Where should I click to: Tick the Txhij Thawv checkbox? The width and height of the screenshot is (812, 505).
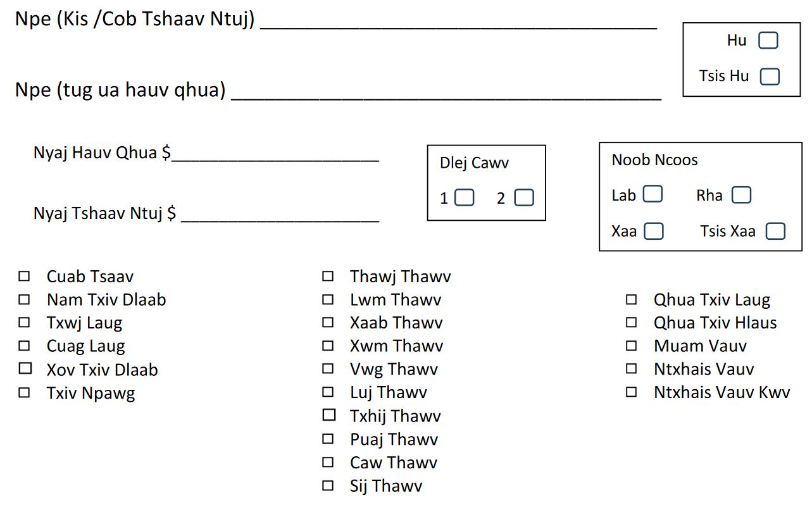click(328, 415)
